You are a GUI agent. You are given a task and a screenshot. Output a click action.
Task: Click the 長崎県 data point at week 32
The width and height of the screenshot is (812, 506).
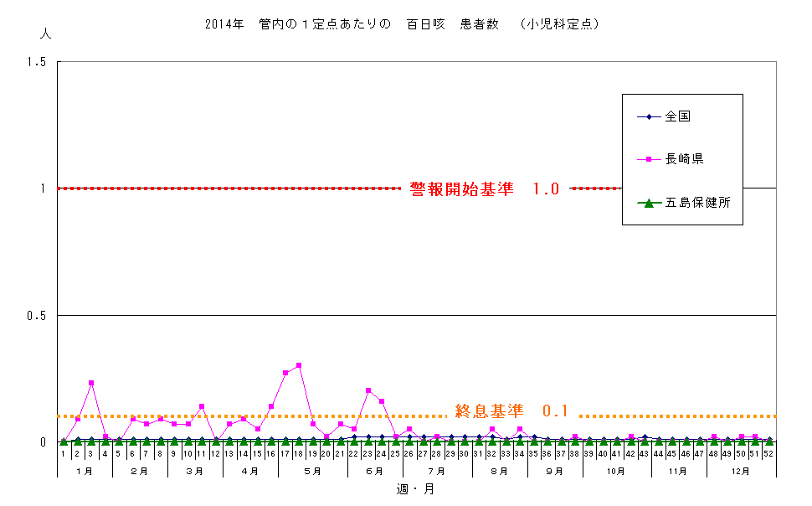(492, 429)
